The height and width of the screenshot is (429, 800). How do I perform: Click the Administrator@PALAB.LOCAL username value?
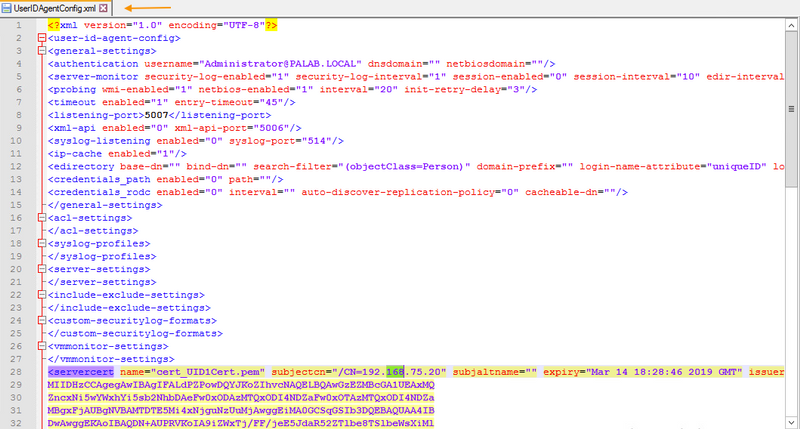click(x=280, y=64)
